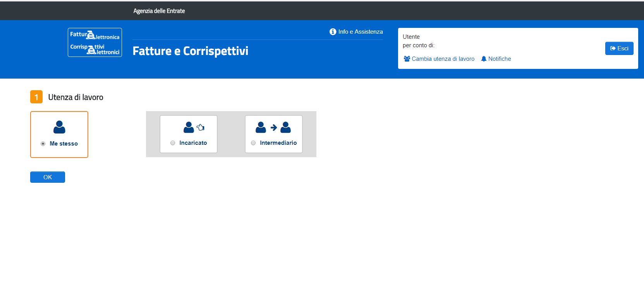Select the Me stesso radio button
Image resolution: width=644 pixels, height=295 pixels.
coord(43,144)
